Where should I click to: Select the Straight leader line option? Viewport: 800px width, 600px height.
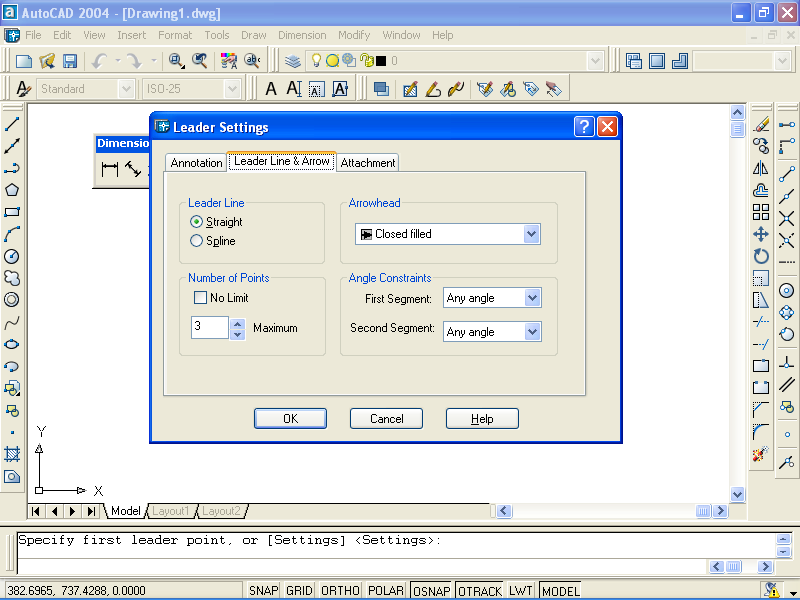point(216,222)
